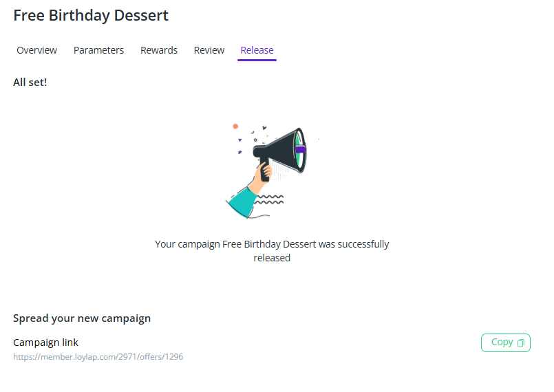The image size is (554, 392).
Task: Go to the Rewards tab
Action: click(159, 50)
